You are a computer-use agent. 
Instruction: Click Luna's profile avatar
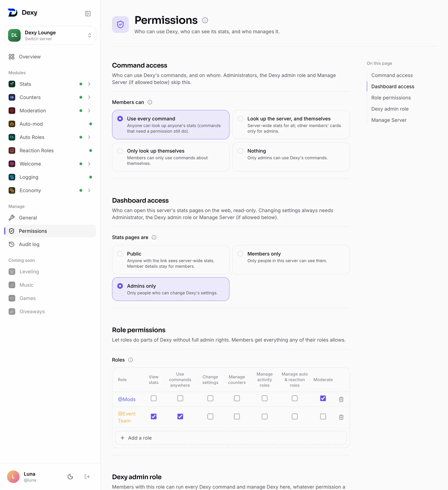13,477
